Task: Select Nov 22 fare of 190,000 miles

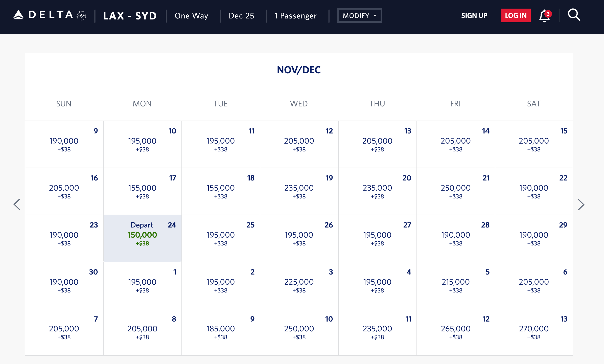Action: (534, 191)
